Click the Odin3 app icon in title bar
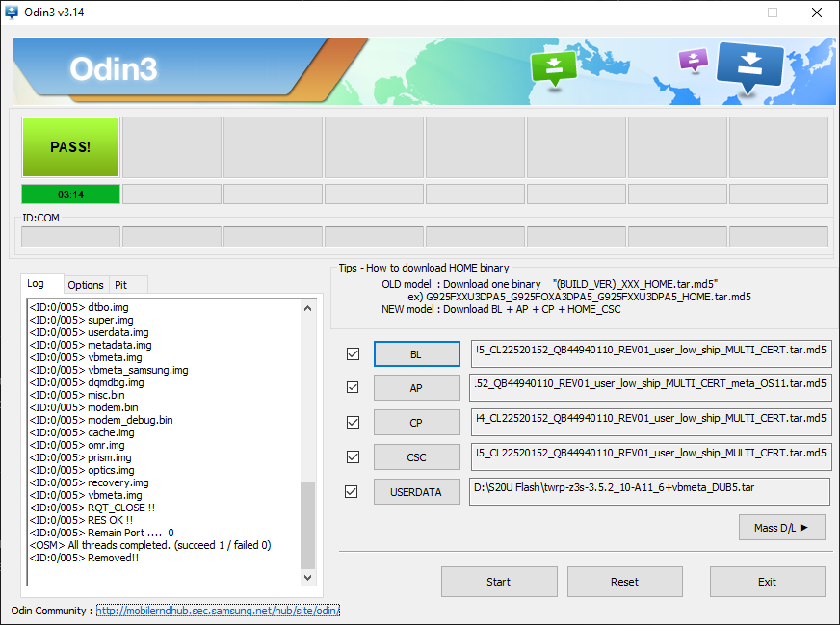Viewport: 840px width, 625px height. [x=12, y=12]
